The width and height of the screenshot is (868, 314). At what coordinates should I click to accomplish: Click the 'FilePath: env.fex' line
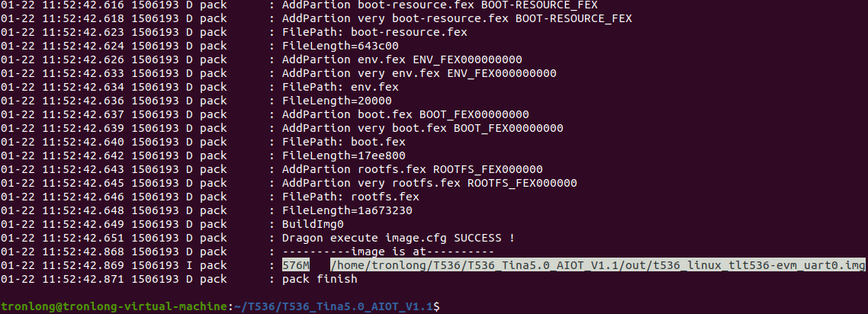coord(340,88)
